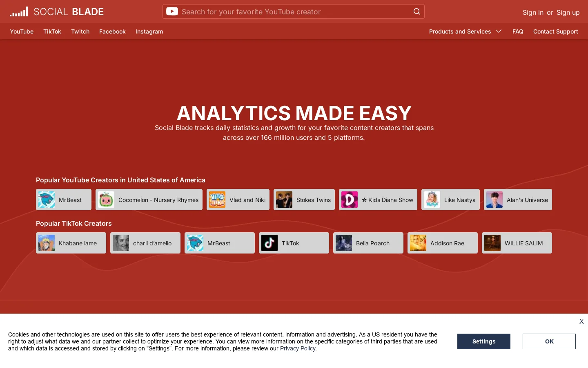The image size is (588, 368).
Task: Expand Products and Services chevron
Action: click(499, 31)
